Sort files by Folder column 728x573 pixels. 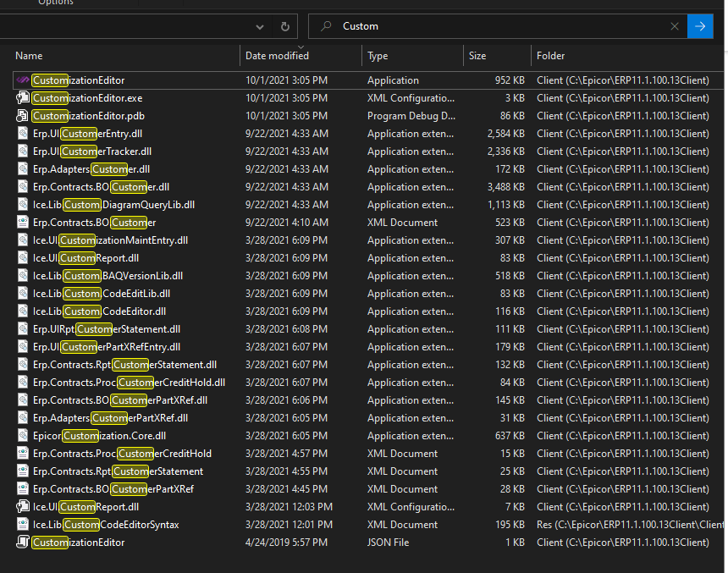(550, 56)
